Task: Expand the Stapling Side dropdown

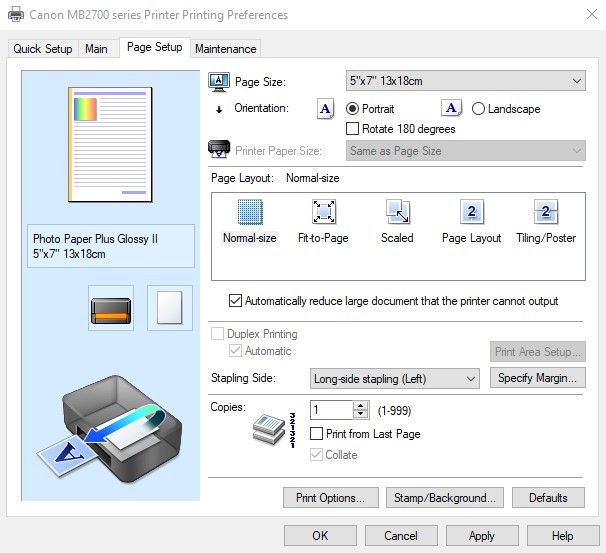Action: click(395, 379)
